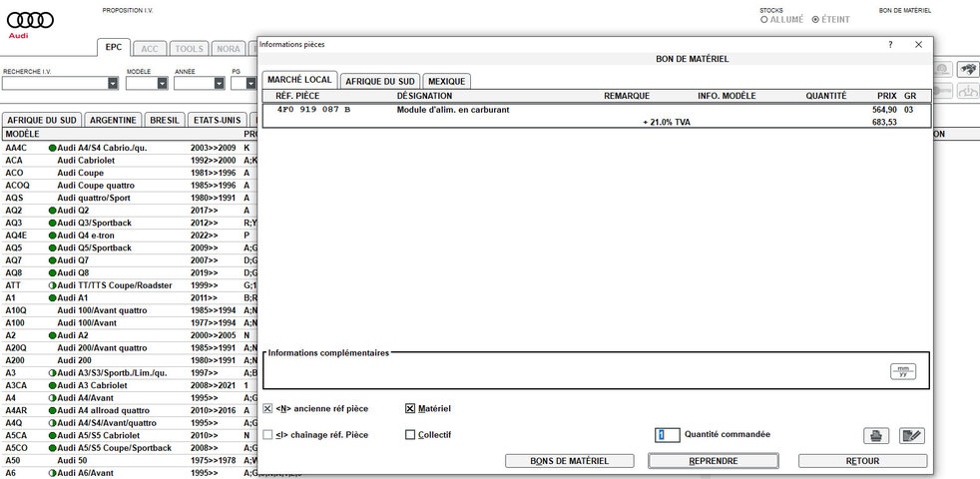Print the bon de matériel

coord(876,436)
